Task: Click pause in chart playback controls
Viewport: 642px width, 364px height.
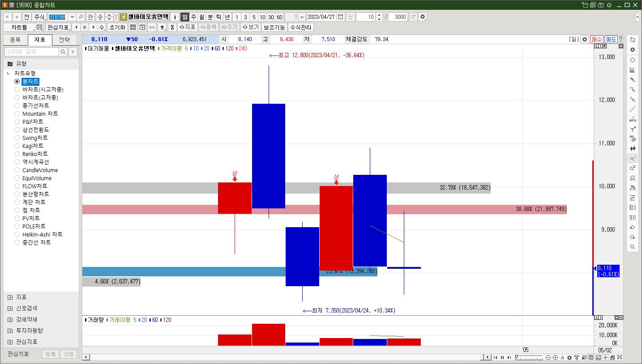Action: tap(502, 357)
